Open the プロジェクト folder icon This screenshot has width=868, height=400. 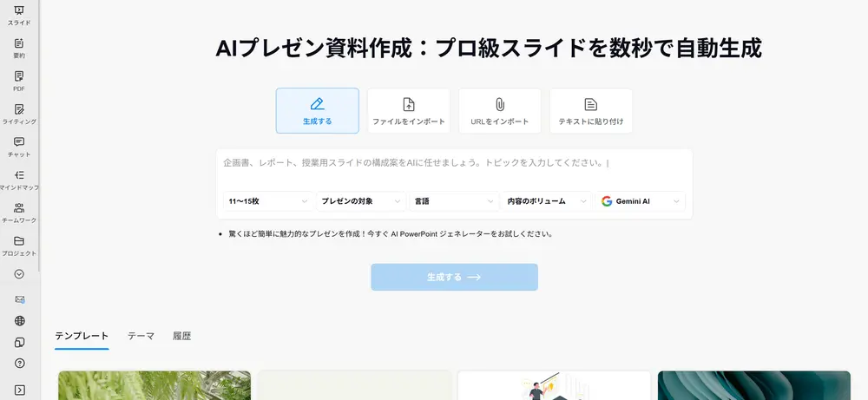point(19,246)
